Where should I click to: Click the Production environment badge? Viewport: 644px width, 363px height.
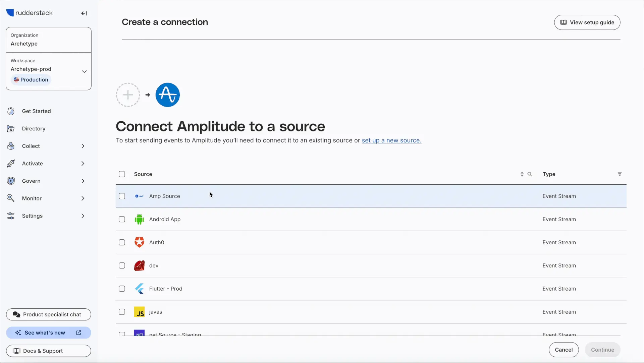[31, 80]
